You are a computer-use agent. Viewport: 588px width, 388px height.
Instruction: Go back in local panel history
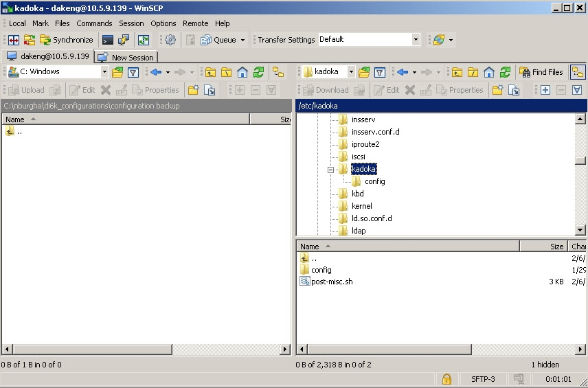click(x=156, y=72)
